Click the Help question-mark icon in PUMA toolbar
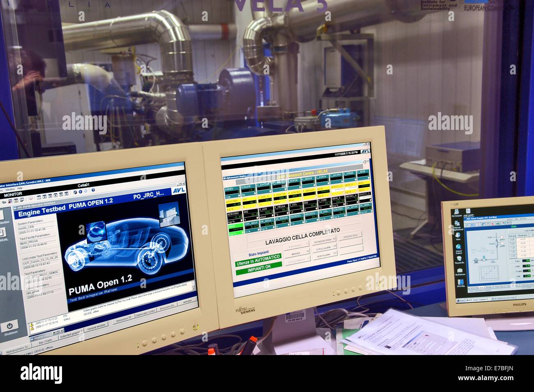The width and height of the screenshot is (534, 392). click(93, 190)
